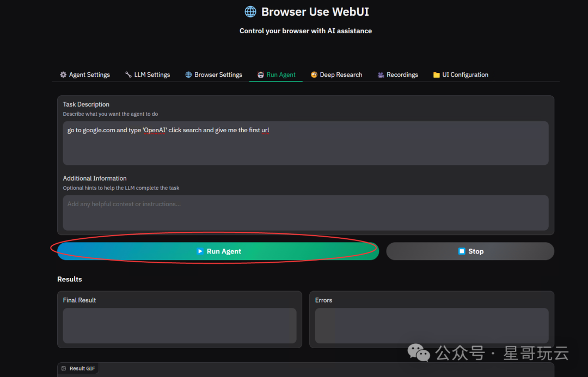Click the Result GIF label
Viewport: 588px width, 377px height.
tap(82, 368)
